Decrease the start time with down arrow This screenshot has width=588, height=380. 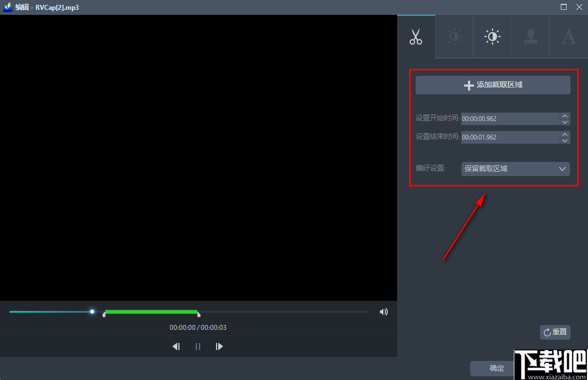point(565,122)
